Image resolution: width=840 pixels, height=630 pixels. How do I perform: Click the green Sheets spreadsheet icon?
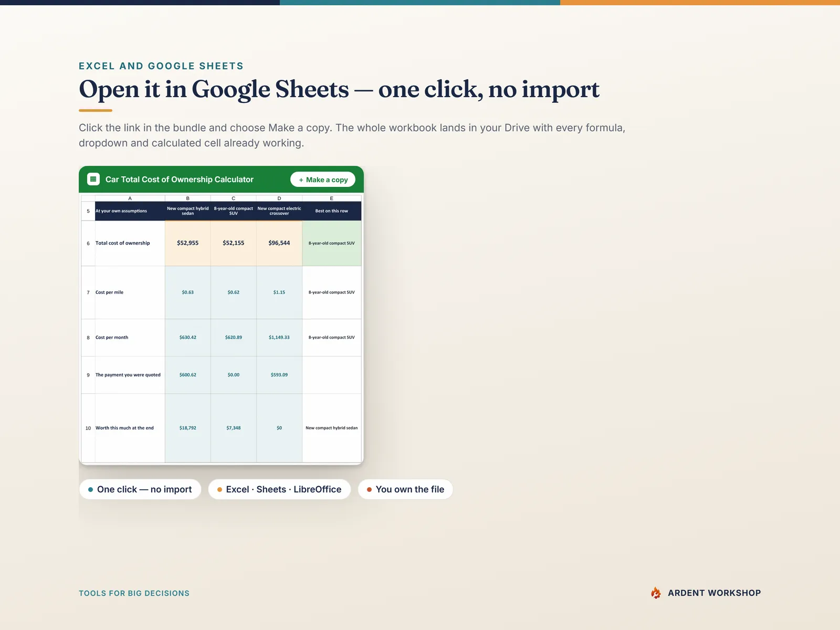pyautogui.click(x=93, y=179)
